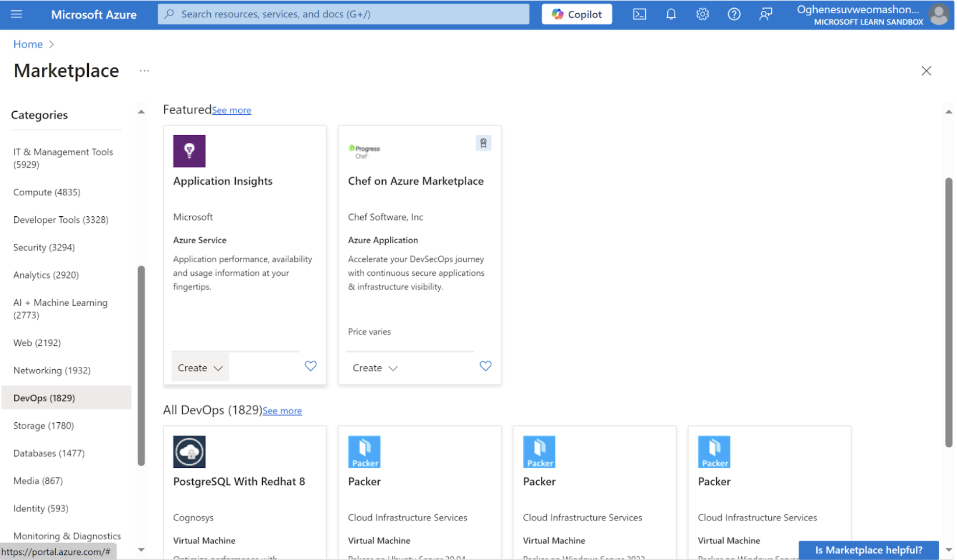Select the Compute (4835) category

(x=47, y=192)
